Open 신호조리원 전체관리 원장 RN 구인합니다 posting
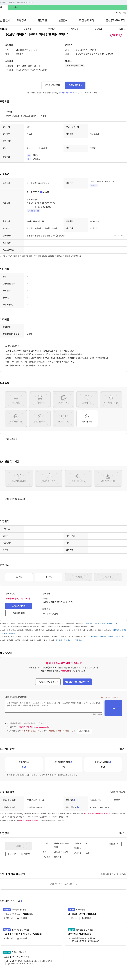 pyautogui.click(x=23, y=934)
